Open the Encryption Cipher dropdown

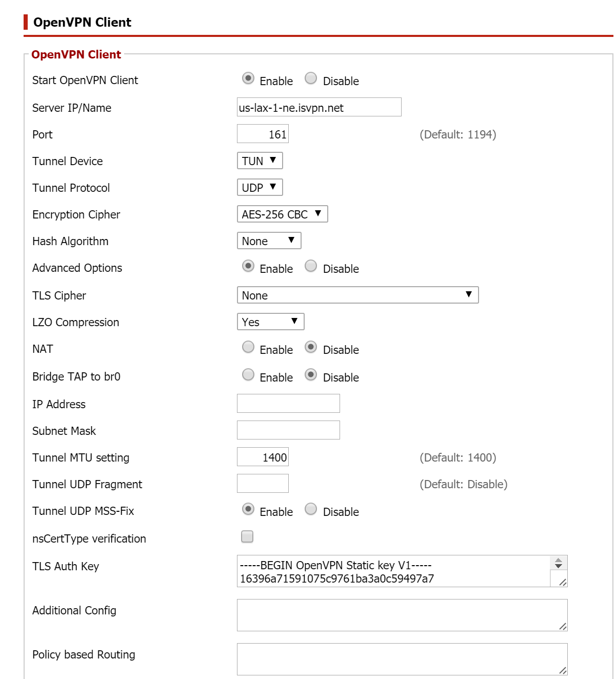tap(282, 214)
